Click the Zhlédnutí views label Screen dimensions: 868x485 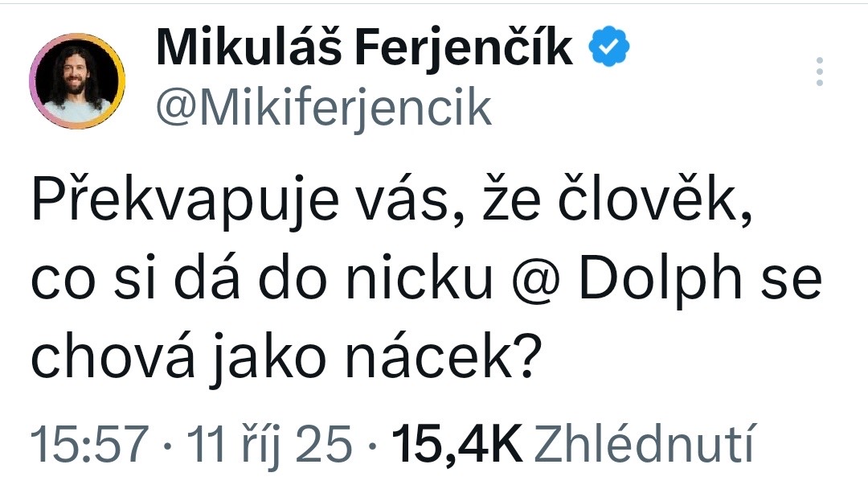point(643,442)
